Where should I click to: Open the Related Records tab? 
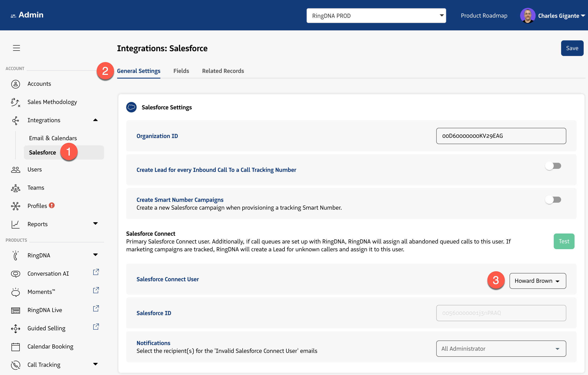point(223,71)
